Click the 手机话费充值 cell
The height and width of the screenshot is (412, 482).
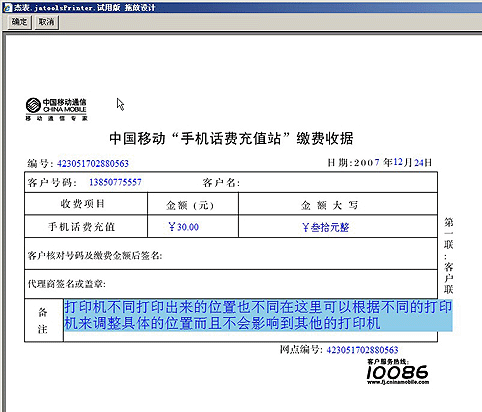pyautogui.click(x=82, y=227)
